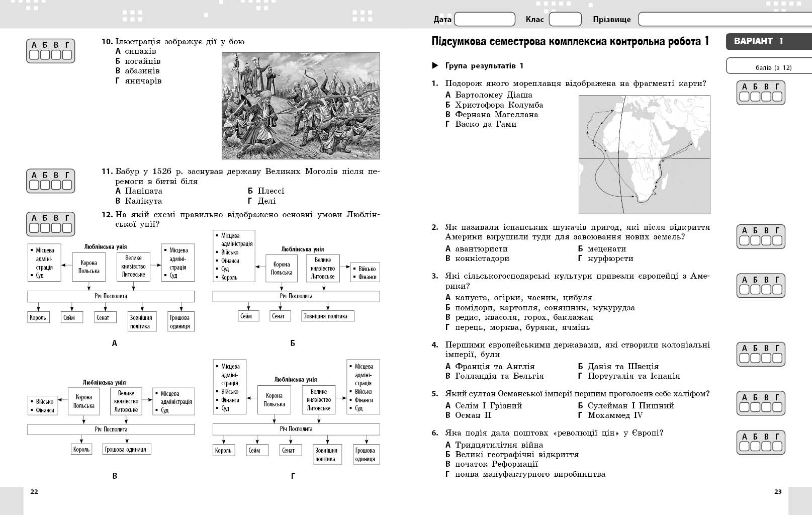812x515 pixels.
Task: Mark box Б in question 3 answer grid
Action: 755,290
